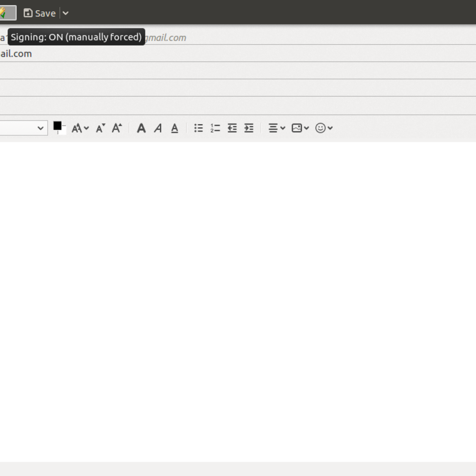
Task: Toggle the Enigmail message signing button
Action: click(7, 13)
